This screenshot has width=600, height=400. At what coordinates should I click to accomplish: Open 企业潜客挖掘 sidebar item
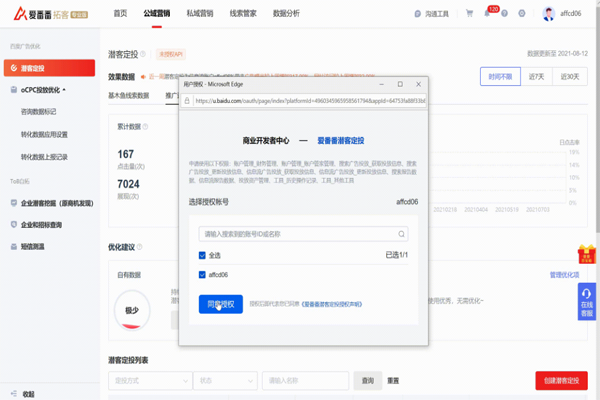[57, 203]
